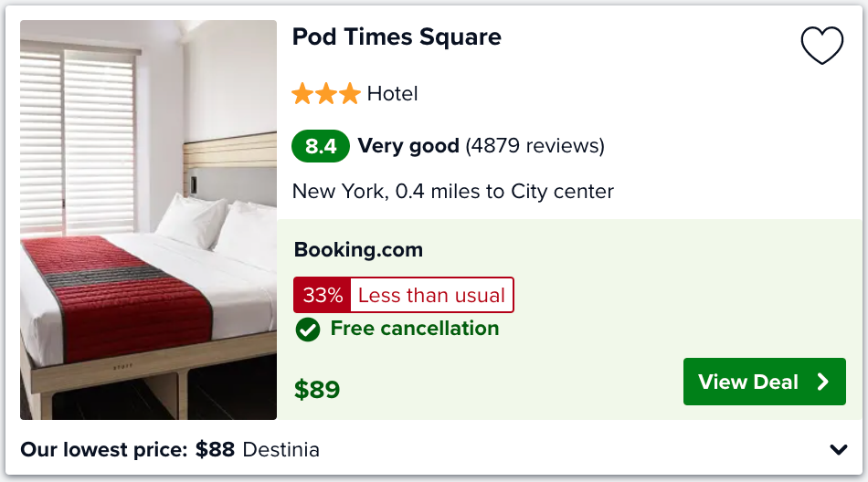Open the hotel room photo
This screenshot has height=482, width=868.
148,220
